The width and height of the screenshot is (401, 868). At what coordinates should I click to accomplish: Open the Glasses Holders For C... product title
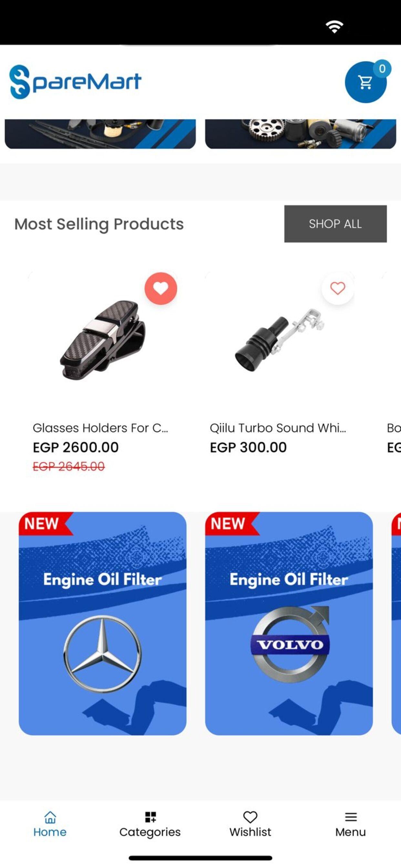(100, 428)
